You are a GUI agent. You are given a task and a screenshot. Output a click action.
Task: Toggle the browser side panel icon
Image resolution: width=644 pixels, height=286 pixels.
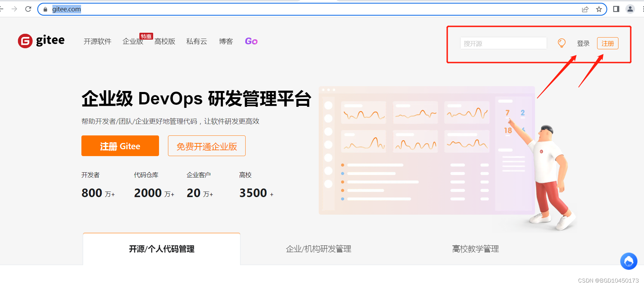[x=616, y=9]
